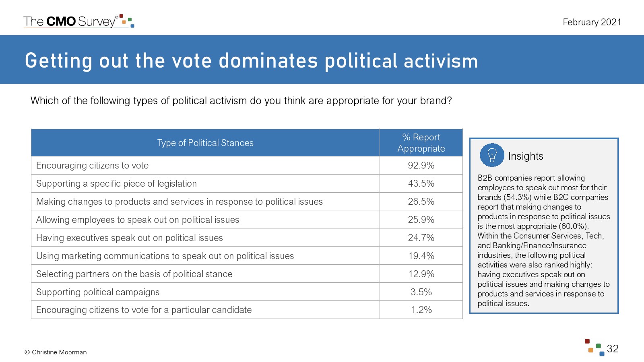The image size is (644, 362).
Task: Click the 92.9% value cell
Action: (x=421, y=165)
